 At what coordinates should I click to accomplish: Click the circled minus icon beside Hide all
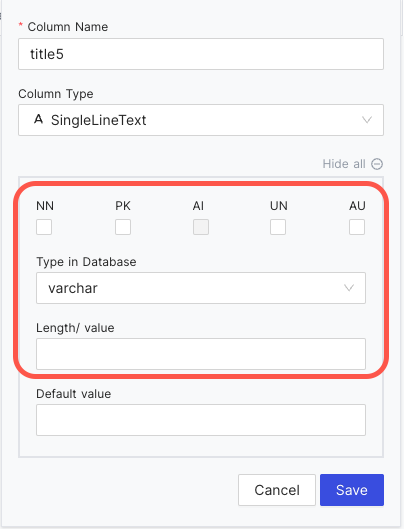click(x=377, y=164)
